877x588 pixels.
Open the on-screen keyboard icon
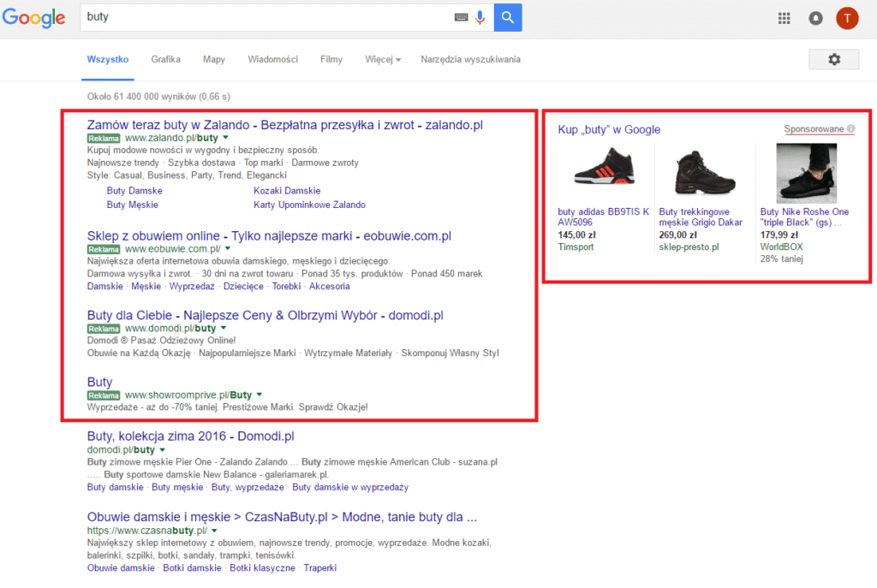(461, 17)
